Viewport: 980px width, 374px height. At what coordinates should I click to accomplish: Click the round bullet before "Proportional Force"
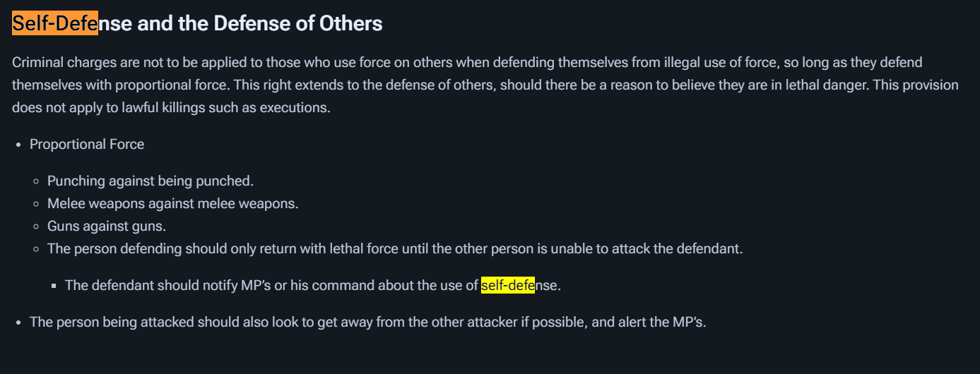pos(18,145)
